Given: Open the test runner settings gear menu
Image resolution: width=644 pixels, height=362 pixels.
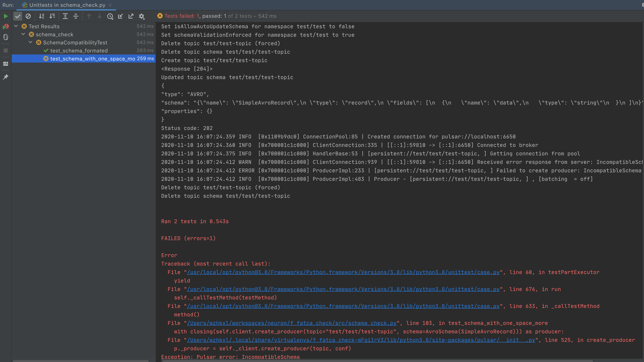Looking at the screenshot, I should (142, 16).
